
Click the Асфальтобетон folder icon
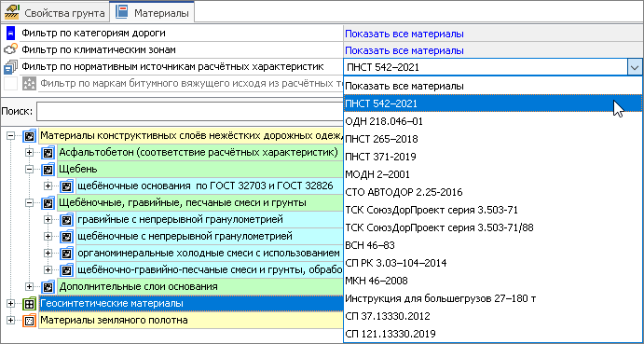tap(48, 153)
